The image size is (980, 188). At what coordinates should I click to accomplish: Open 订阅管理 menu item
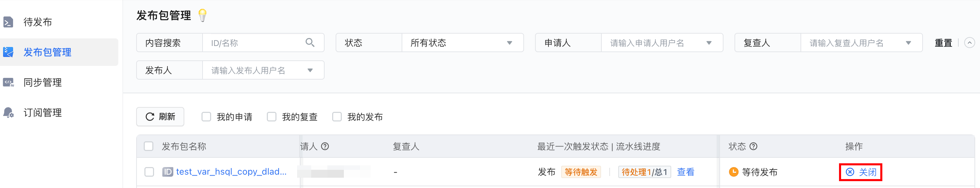[43, 113]
